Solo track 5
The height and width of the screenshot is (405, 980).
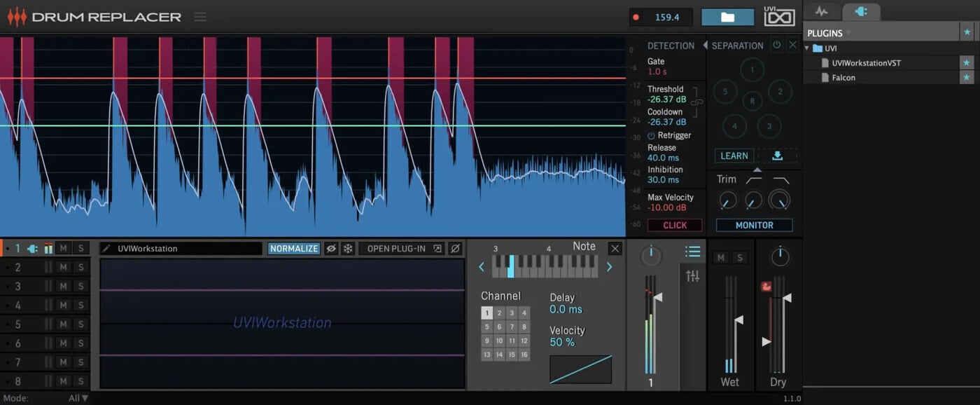click(80, 324)
